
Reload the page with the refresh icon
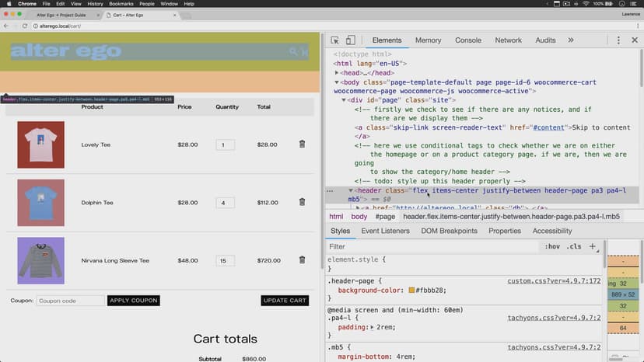pos(25,26)
